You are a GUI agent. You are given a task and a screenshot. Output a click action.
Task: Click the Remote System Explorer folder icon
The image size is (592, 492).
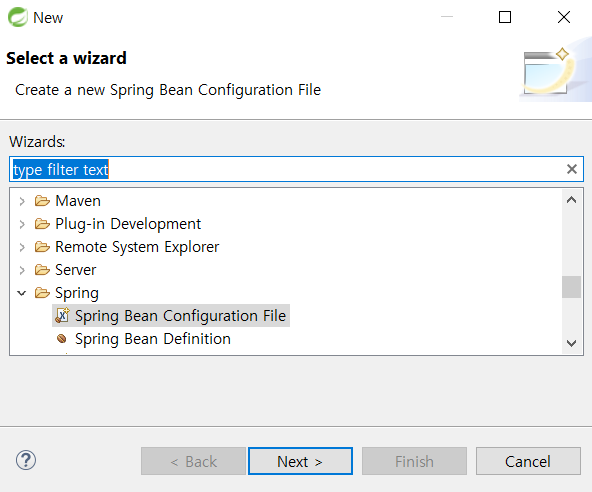click(x=42, y=247)
